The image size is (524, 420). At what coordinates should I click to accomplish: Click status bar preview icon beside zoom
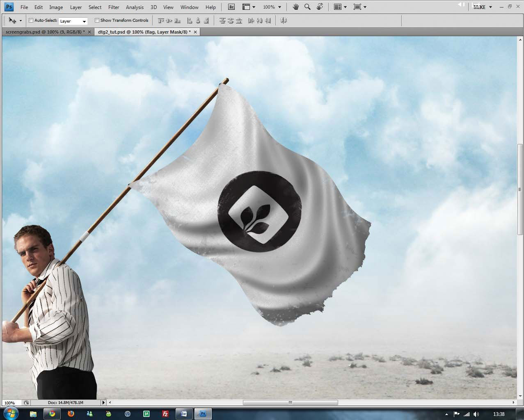[x=26, y=403]
